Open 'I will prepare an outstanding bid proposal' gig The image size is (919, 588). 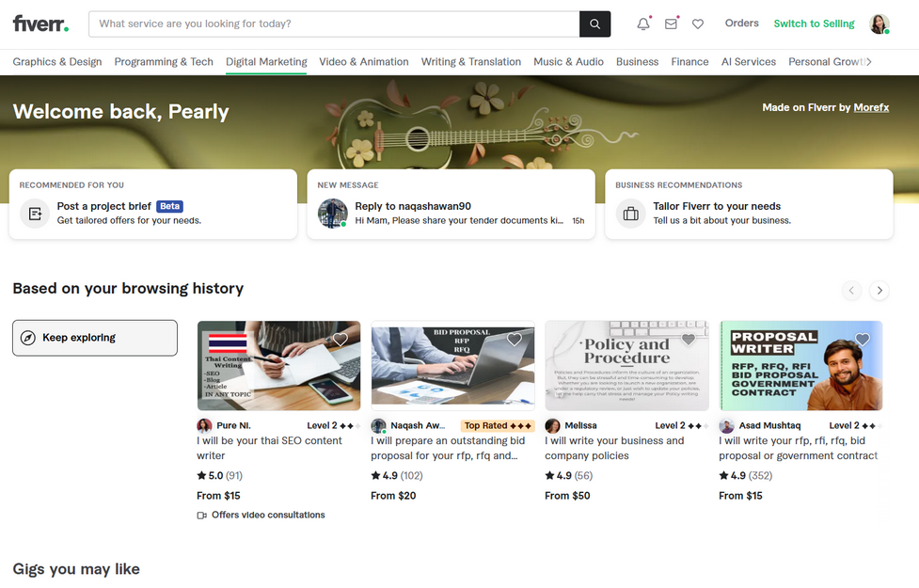click(x=448, y=448)
